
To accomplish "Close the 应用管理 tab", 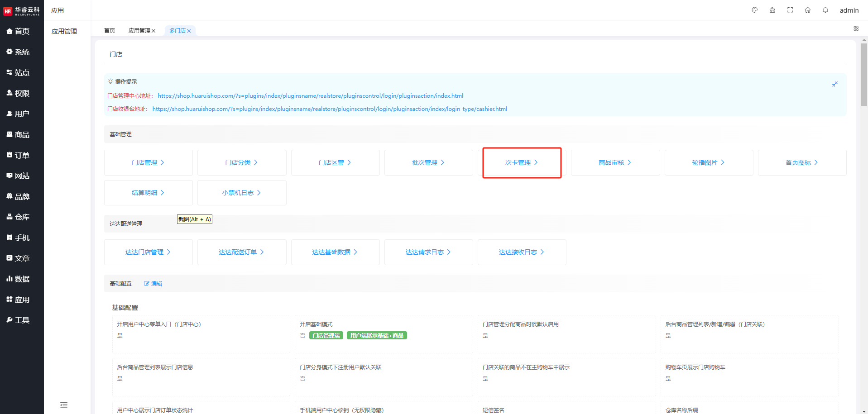I will pos(153,31).
